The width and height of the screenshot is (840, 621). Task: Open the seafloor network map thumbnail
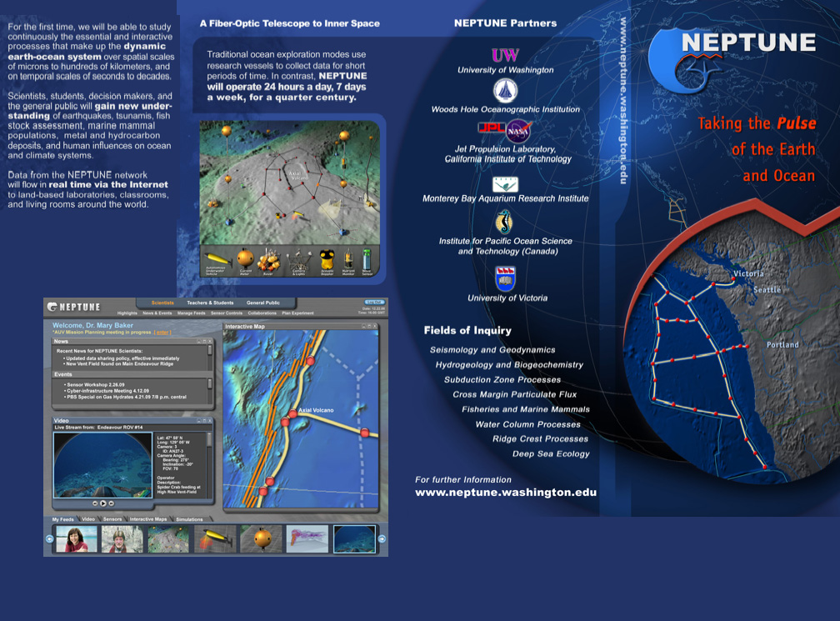click(x=168, y=538)
